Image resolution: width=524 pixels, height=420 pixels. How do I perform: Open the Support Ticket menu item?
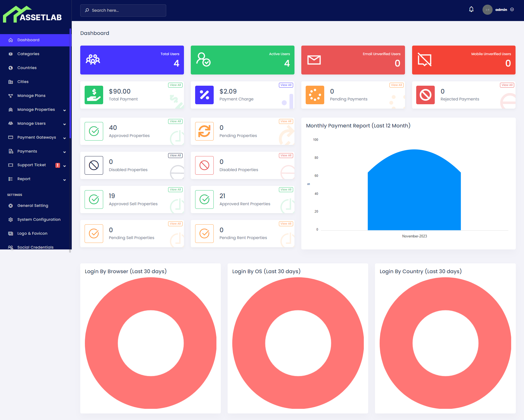[31, 165]
